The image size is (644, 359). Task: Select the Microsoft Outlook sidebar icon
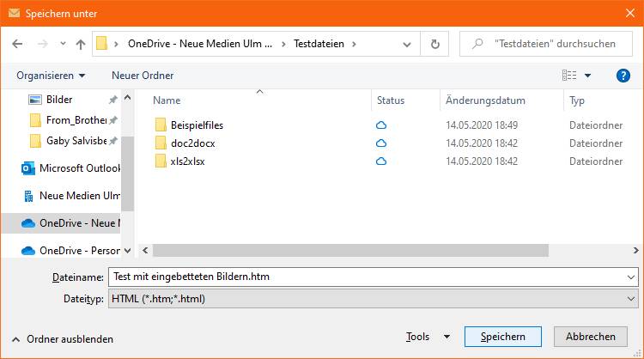[28, 168]
